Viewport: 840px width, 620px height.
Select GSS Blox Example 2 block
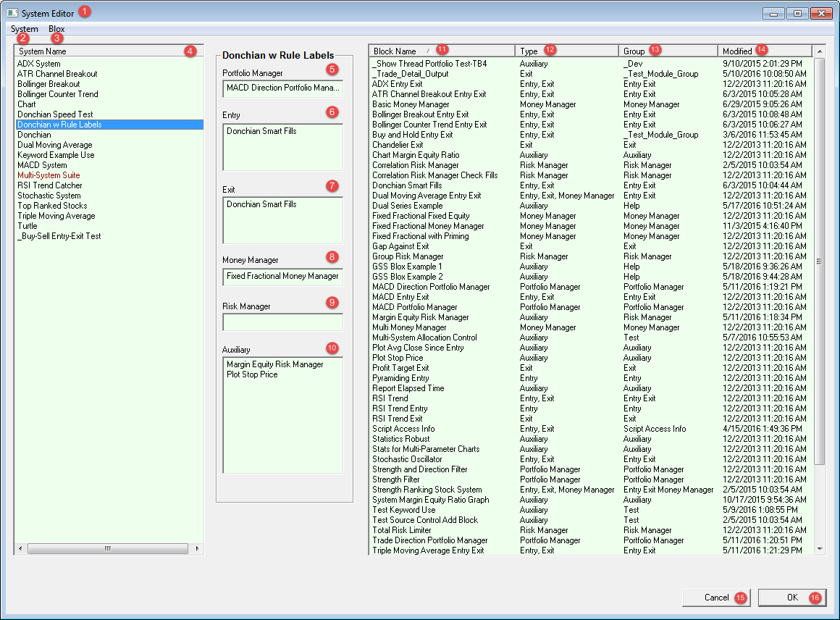coord(592,277)
